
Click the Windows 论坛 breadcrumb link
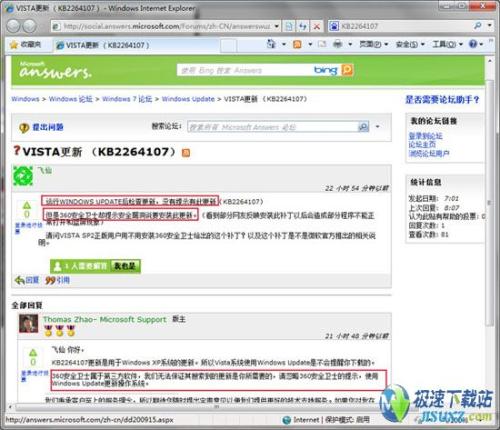71,99
